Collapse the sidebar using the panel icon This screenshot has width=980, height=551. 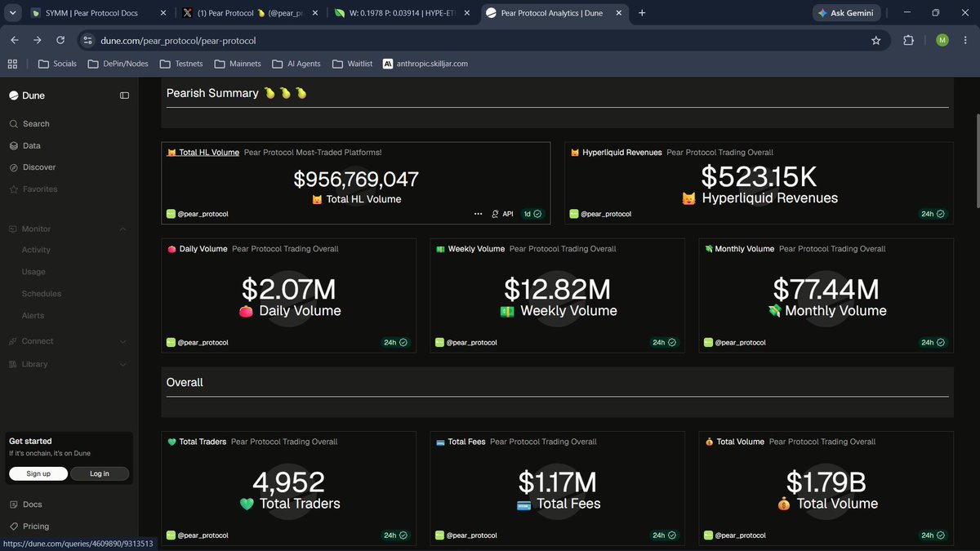(x=124, y=96)
